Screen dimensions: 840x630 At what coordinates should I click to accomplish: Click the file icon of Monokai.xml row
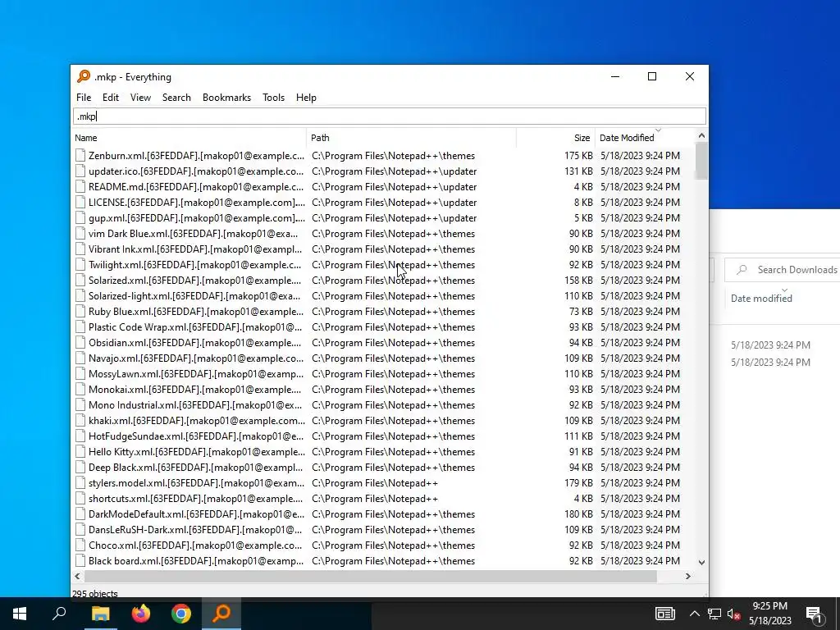tap(80, 390)
